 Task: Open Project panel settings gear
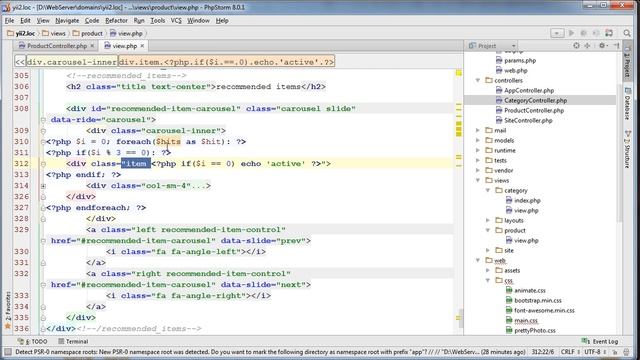(x=602, y=46)
